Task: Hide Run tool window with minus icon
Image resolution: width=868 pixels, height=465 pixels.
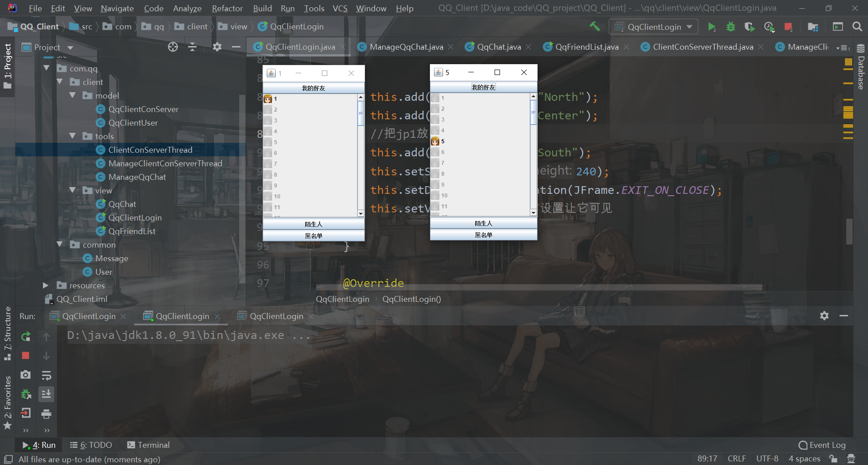Action: point(844,316)
